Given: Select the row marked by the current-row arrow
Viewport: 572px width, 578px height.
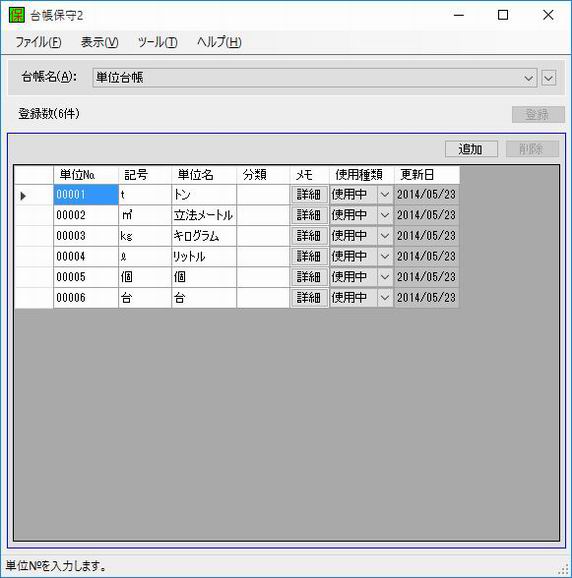Looking at the screenshot, I should click(34, 195).
